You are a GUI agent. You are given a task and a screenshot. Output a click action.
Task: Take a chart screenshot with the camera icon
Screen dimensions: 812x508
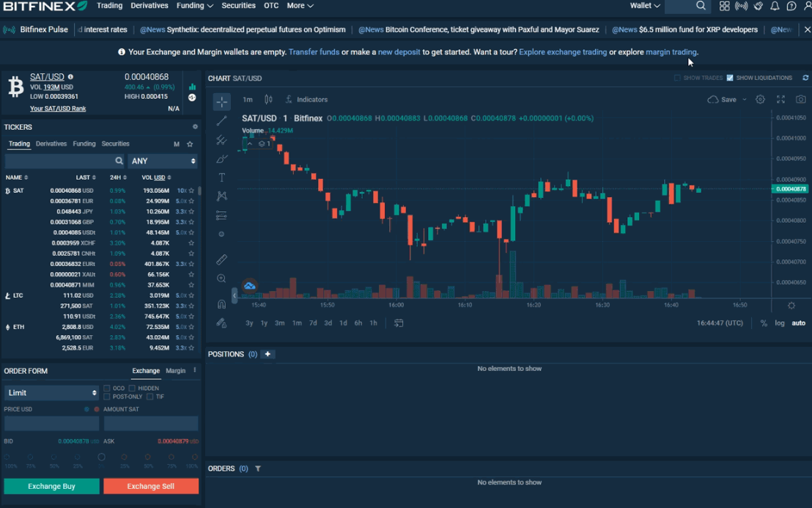point(801,99)
